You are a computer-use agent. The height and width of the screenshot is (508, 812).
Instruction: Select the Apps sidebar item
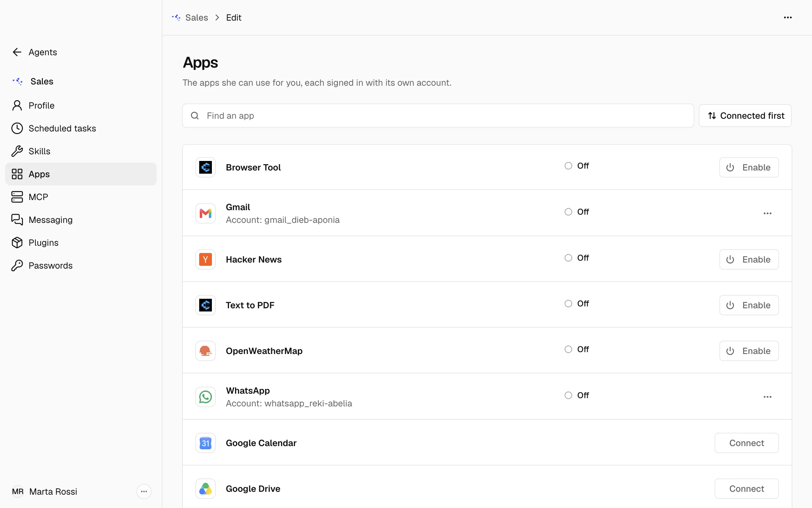(81, 174)
